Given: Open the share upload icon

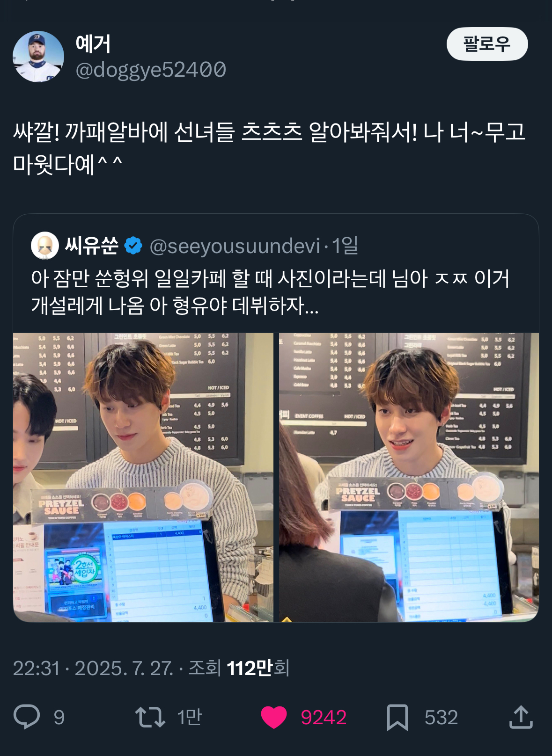Looking at the screenshot, I should (521, 717).
